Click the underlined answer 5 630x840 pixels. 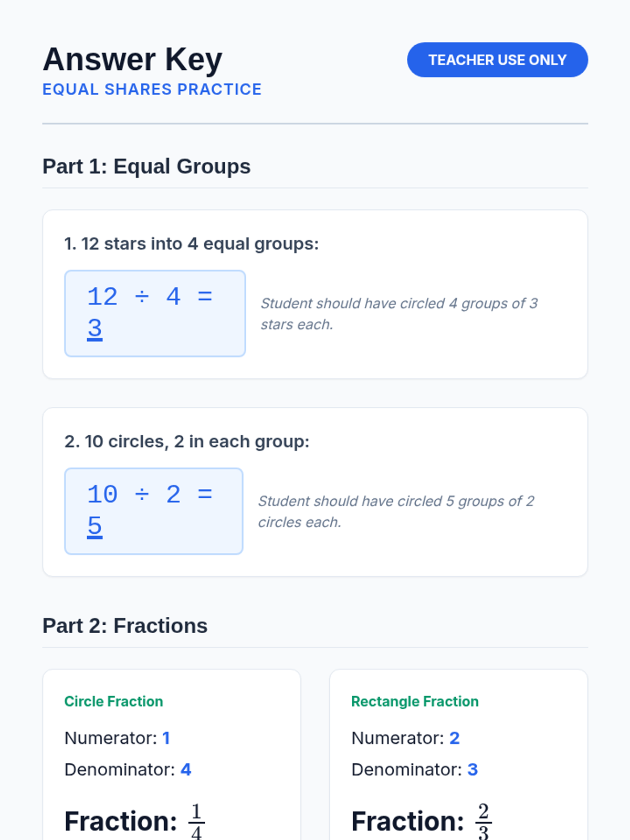(x=94, y=526)
